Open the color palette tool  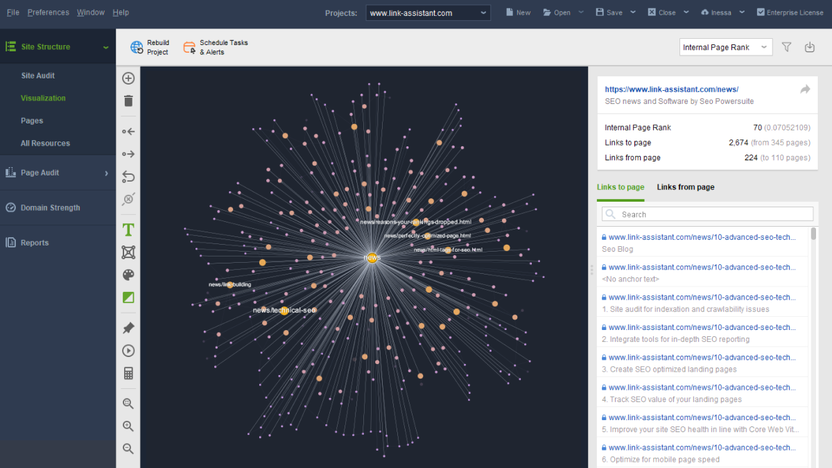[128, 275]
